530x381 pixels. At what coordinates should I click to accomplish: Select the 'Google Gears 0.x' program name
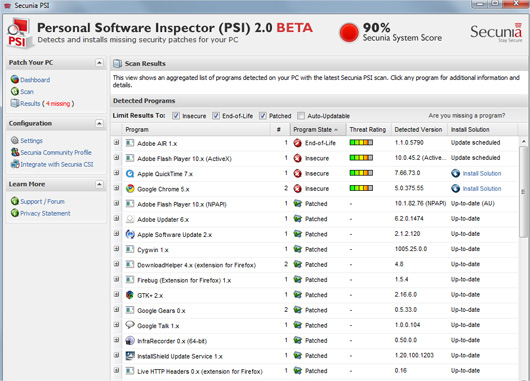(161, 310)
